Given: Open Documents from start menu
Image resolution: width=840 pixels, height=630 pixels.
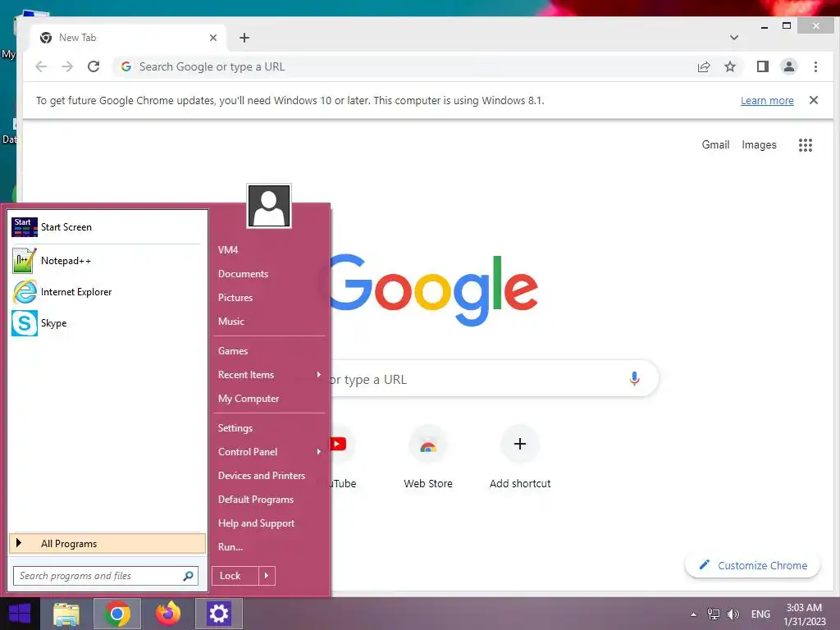Looking at the screenshot, I should pos(243,274).
